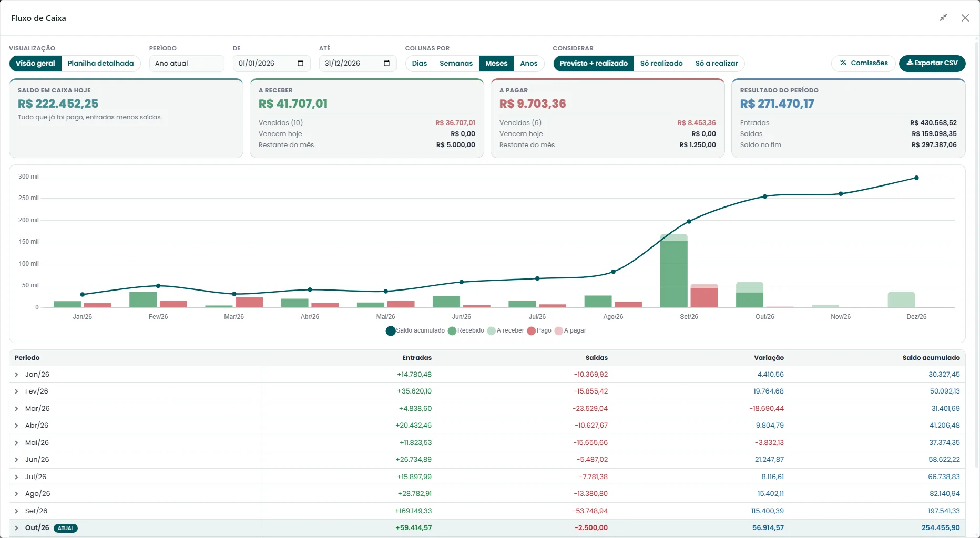The width and height of the screenshot is (980, 538).
Task: Select Só realizado option
Action: (661, 63)
